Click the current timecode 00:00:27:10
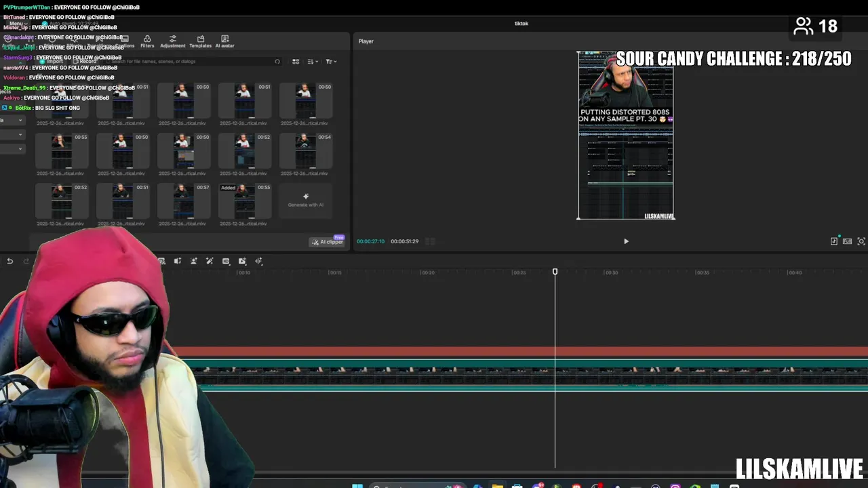868x488 pixels. 370,241
